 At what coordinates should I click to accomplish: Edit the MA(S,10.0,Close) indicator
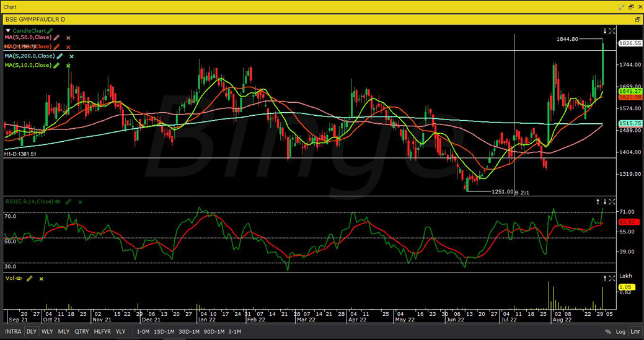pyautogui.click(x=56, y=66)
